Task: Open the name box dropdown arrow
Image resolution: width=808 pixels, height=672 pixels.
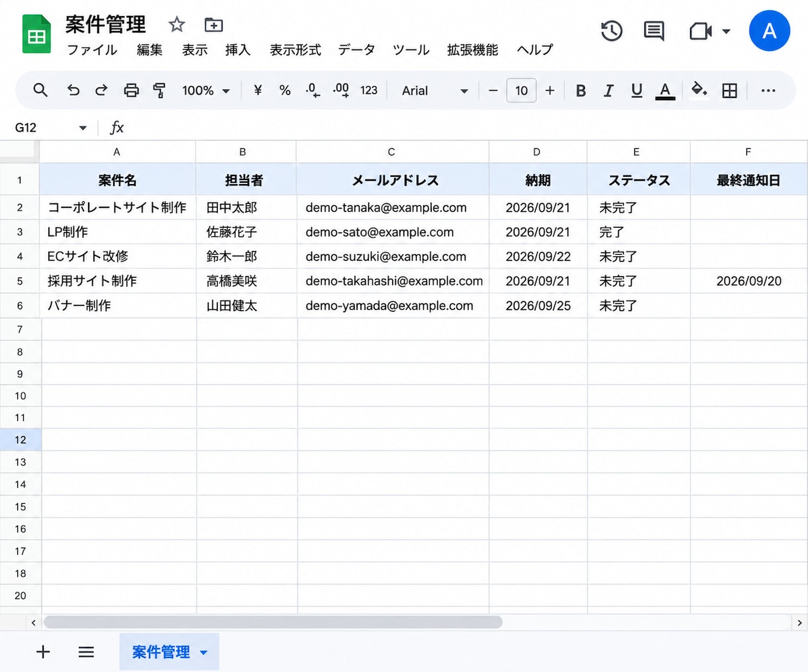Action: 83,128
